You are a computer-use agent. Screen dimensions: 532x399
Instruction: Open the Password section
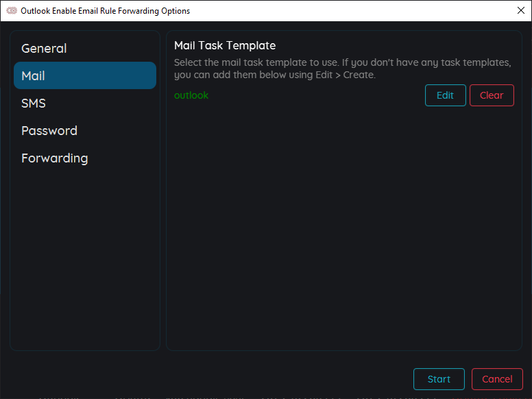(85, 131)
